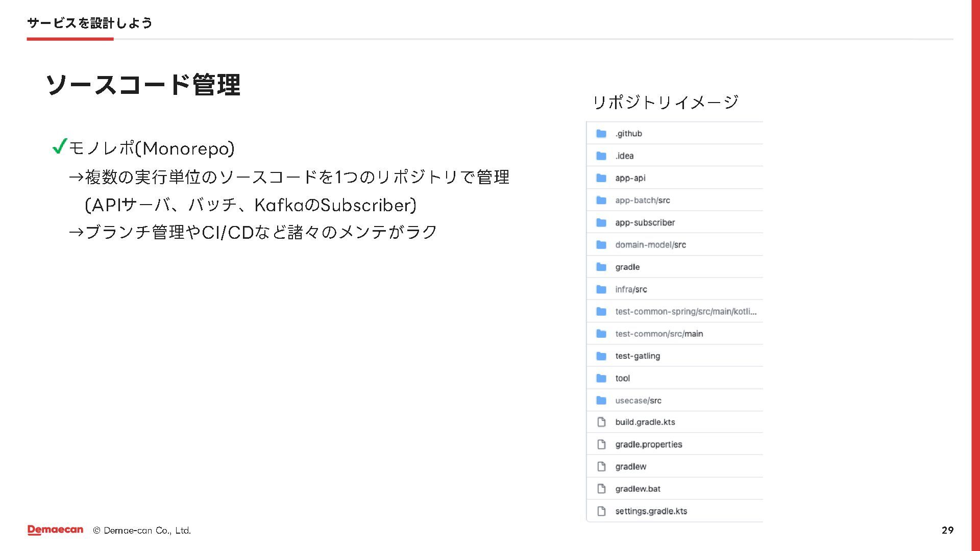Click the .github folder icon

601,134
